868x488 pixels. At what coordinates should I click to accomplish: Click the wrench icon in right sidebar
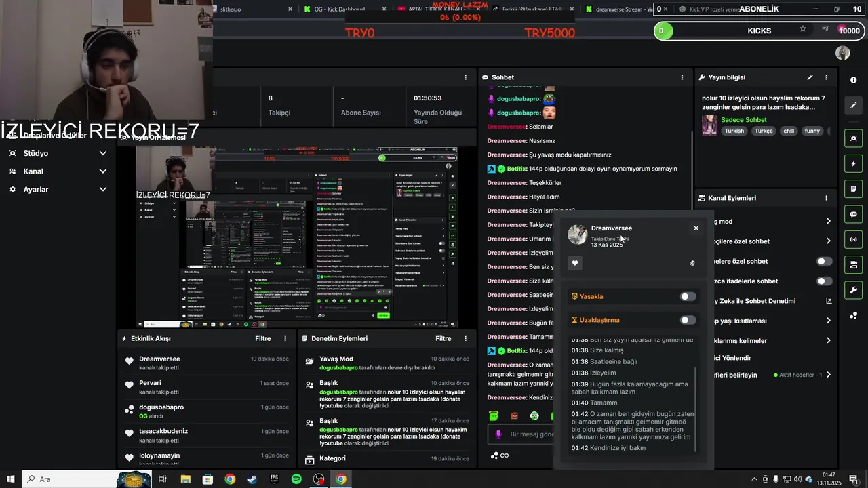[x=853, y=290]
